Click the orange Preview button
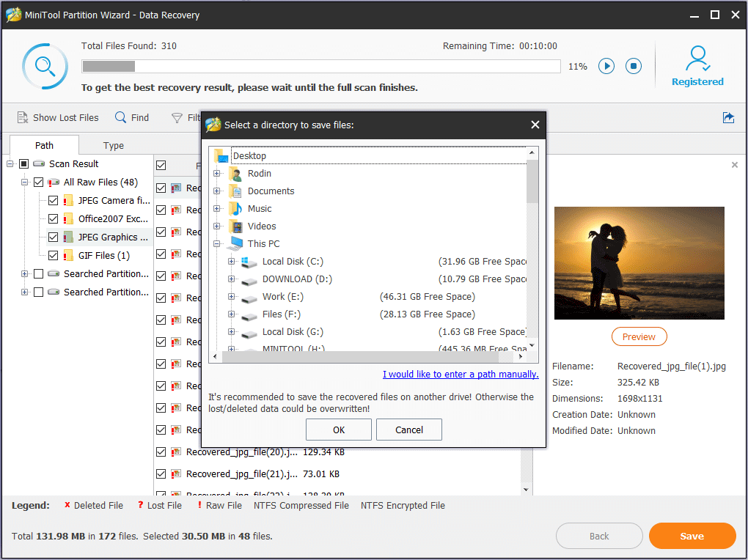Image resolution: width=748 pixels, height=560 pixels. coord(639,336)
